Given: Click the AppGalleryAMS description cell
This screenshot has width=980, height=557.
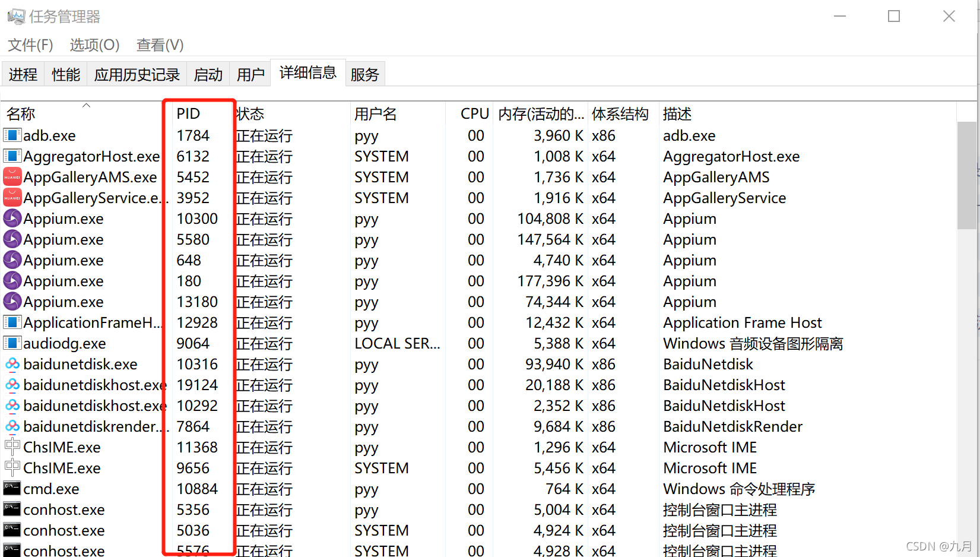Looking at the screenshot, I should 716,177.
